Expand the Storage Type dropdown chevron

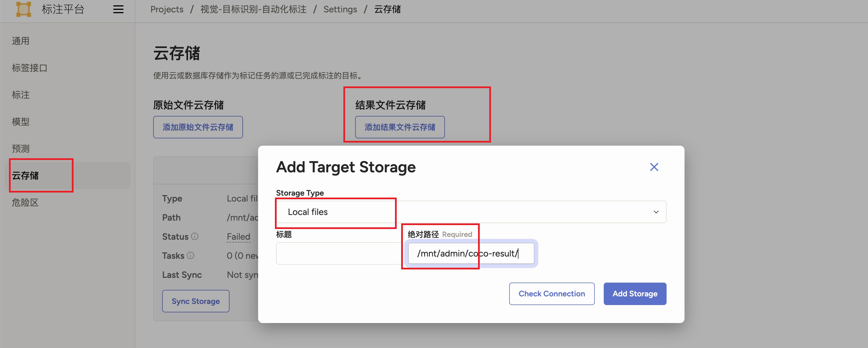(656, 212)
